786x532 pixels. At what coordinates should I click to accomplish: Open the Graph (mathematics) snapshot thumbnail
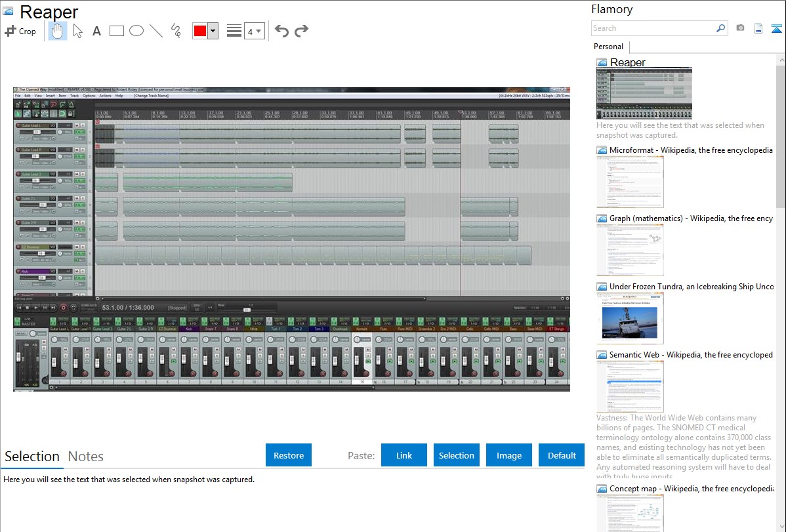pos(630,250)
